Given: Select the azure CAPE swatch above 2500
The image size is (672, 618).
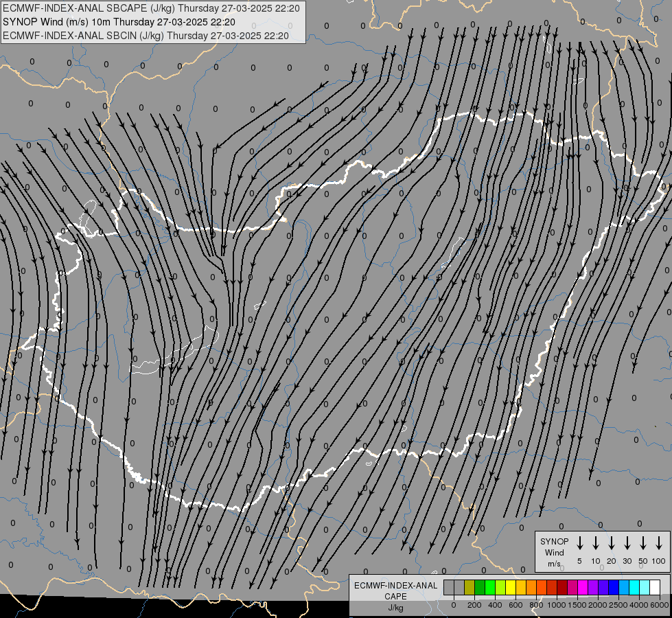Looking at the screenshot, I should pos(625,588).
